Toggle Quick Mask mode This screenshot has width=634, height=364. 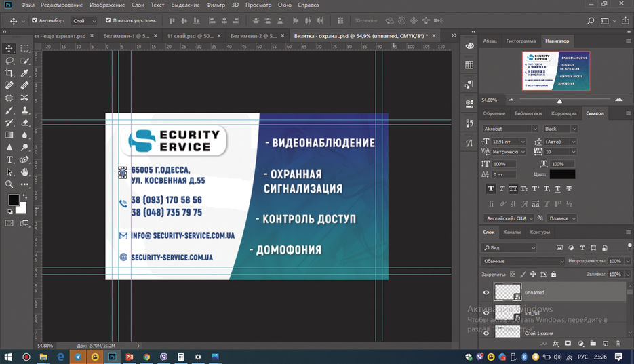click(x=9, y=223)
